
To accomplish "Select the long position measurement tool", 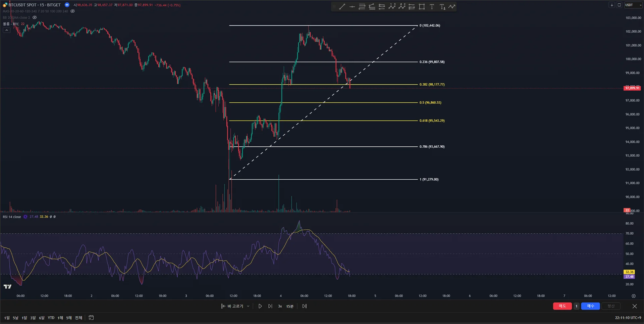I will (x=412, y=7).
